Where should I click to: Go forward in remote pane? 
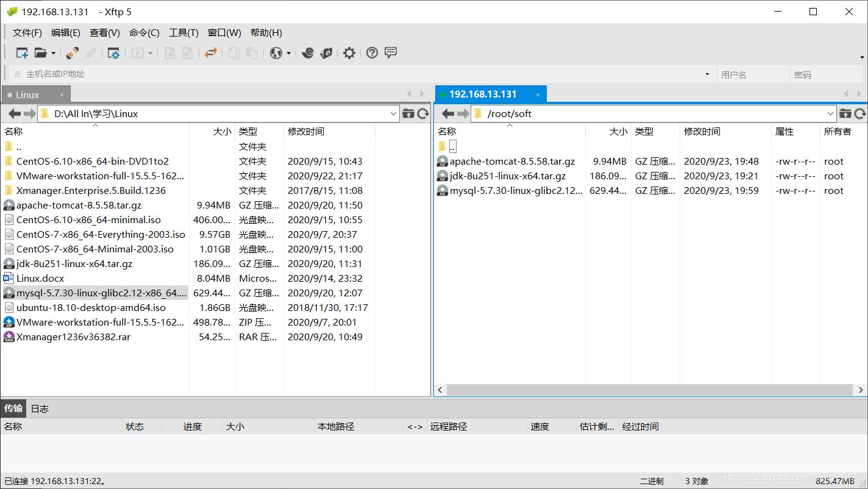pyautogui.click(x=463, y=114)
